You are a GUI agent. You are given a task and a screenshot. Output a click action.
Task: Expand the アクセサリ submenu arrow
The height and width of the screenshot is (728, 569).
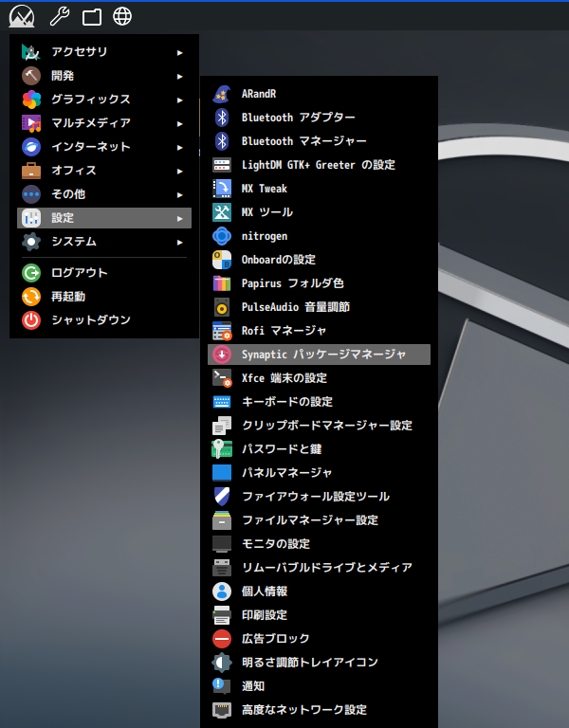coord(180,52)
